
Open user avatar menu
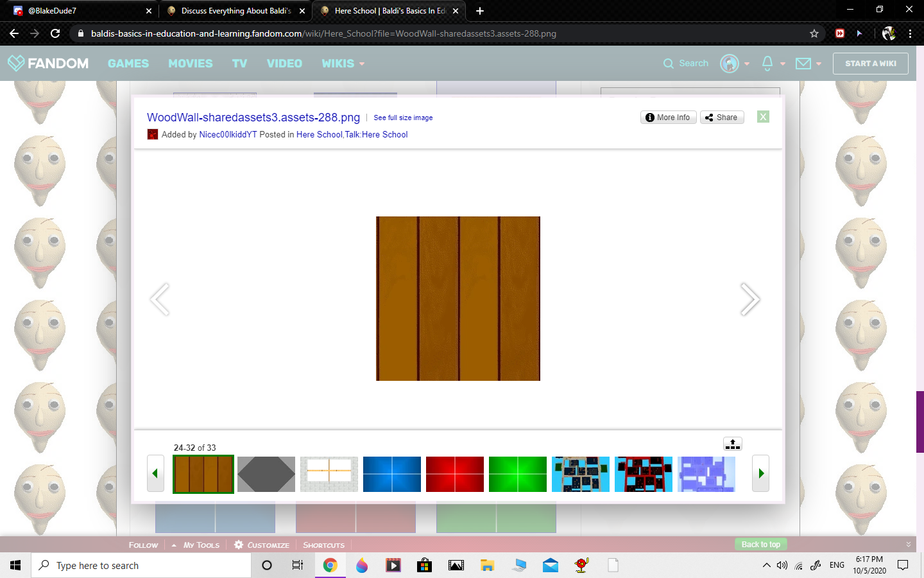[730, 64]
